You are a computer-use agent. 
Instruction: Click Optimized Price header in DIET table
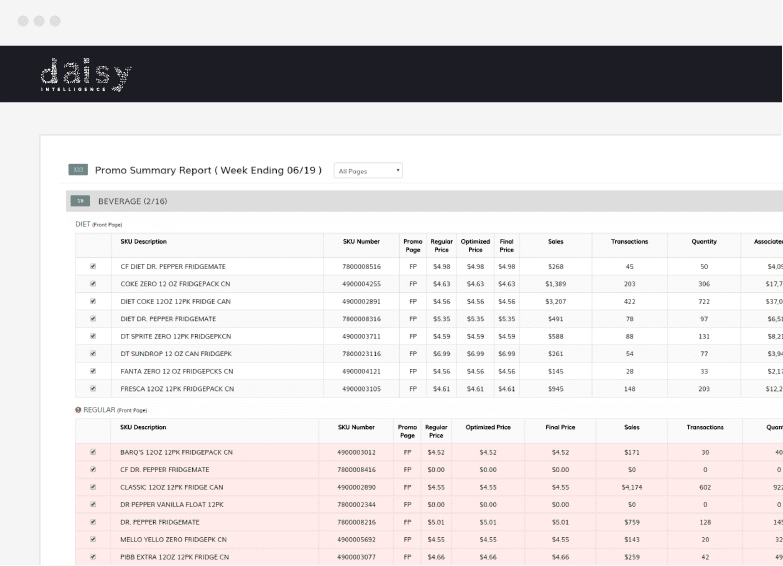click(475, 245)
